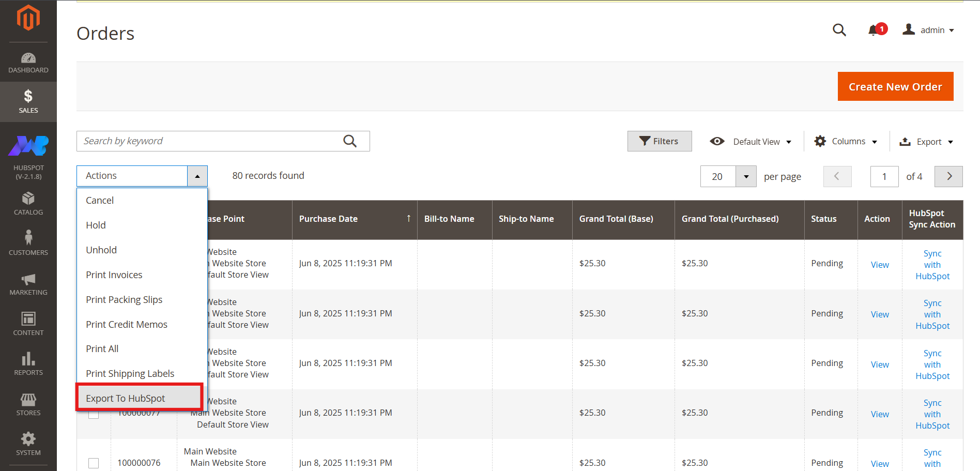This screenshot has width=980, height=471.
Task: Open the System sidebar menu
Action: (x=28, y=444)
